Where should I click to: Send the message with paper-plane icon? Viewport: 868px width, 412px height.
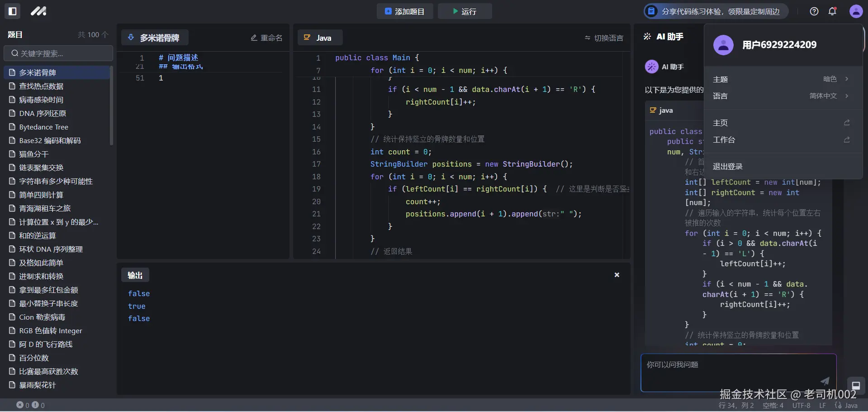pos(825,381)
